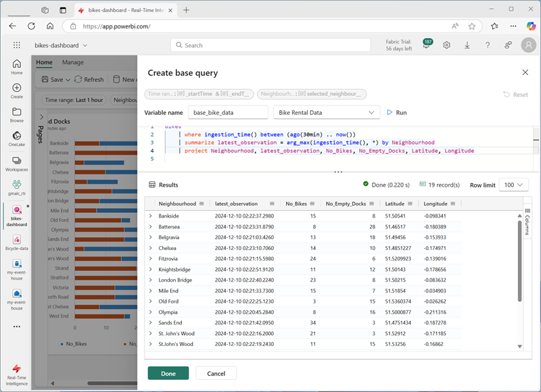Sort by the Neighbourhood column header
This screenshot has width=541, height=392.
pos(177,203)
